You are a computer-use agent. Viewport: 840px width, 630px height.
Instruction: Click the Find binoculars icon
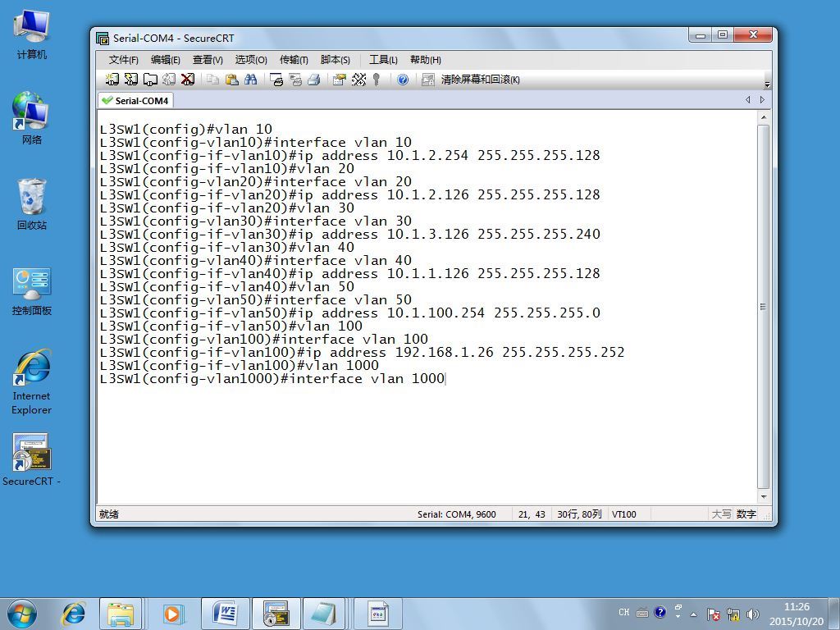[251, 80]
